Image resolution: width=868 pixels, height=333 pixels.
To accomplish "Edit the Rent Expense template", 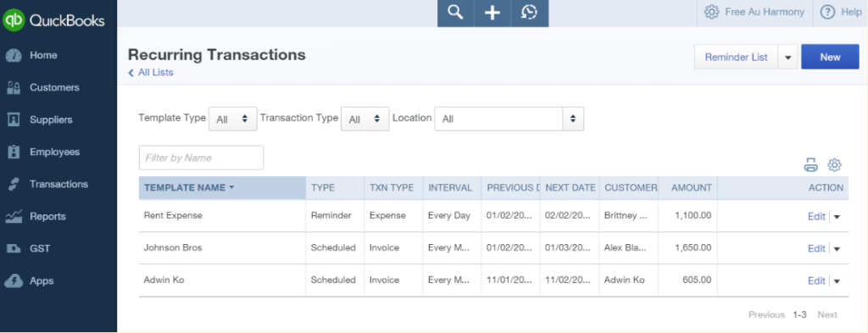I will coord(816,216).
